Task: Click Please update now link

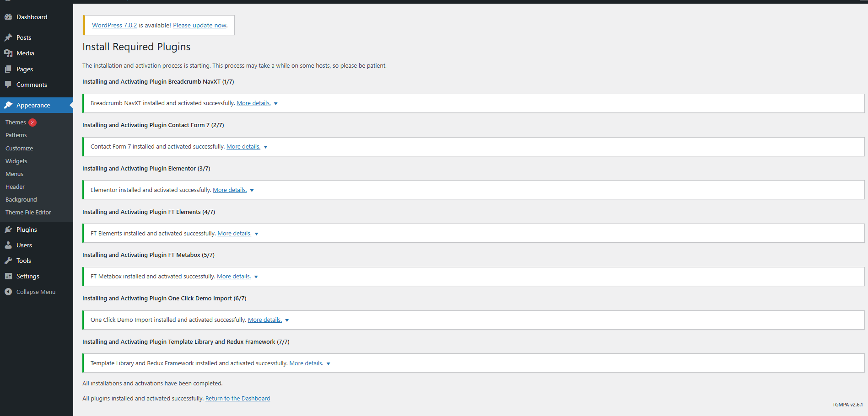Action: pyautogui.click(x=199, y=26)
